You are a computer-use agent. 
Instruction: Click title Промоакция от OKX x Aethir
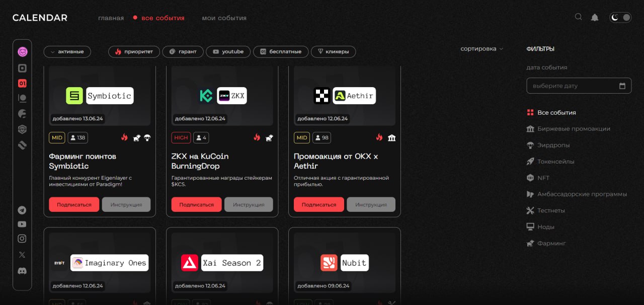[x=336, y=161]
